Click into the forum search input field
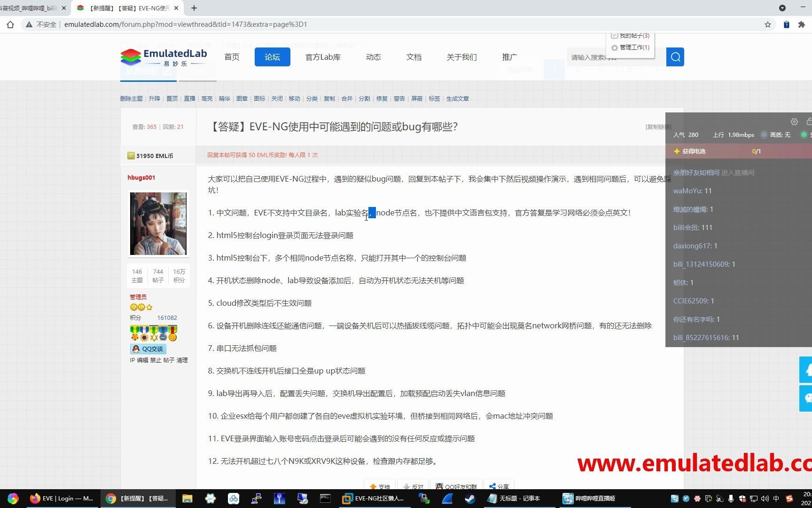 pyautogui.click(x=616, y=57)
